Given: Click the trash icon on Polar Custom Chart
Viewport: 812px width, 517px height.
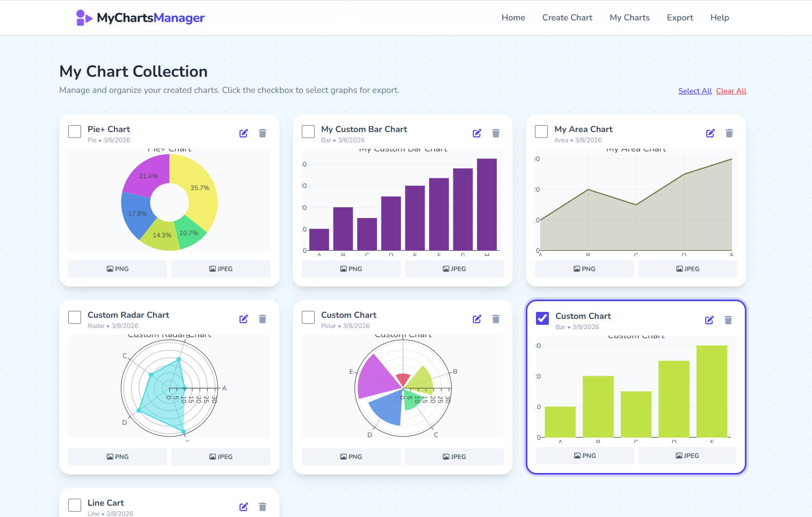Looking at the screenshot, I should 496,318.
